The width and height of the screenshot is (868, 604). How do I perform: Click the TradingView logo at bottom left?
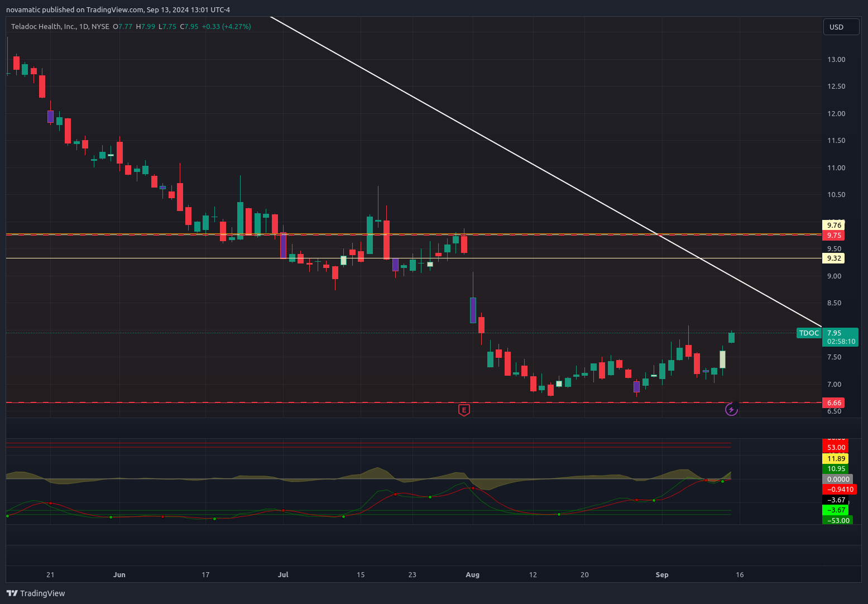click(x=36, y=593)
